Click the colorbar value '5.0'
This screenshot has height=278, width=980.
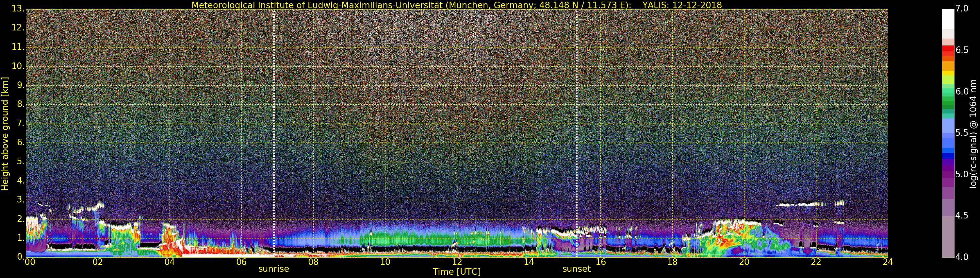(962, 174)
